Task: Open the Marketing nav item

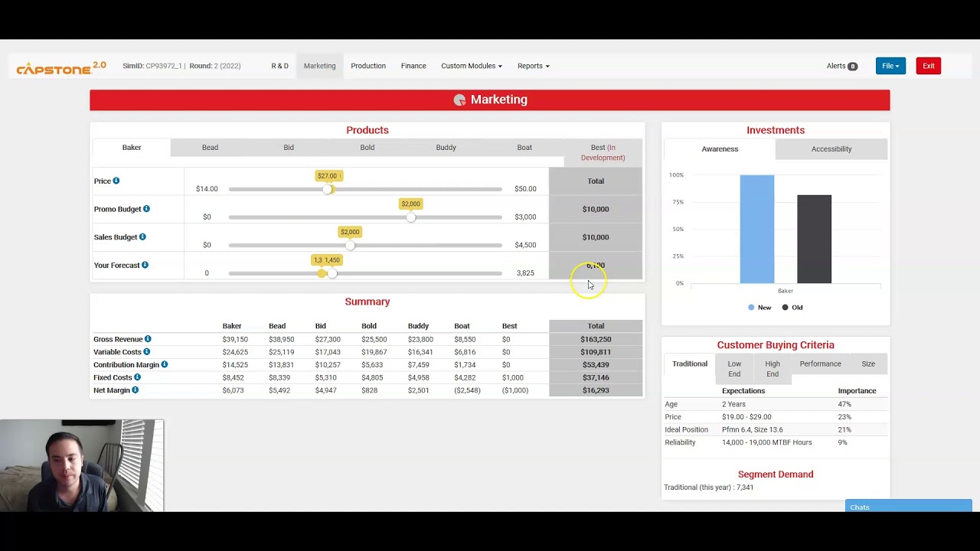Action: click(319, 66)
